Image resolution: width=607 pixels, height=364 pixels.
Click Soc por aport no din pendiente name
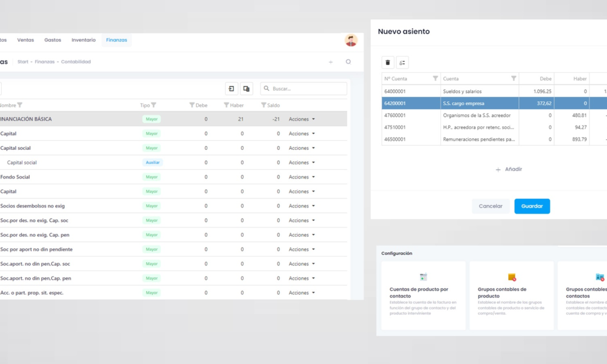click(36, 249)
